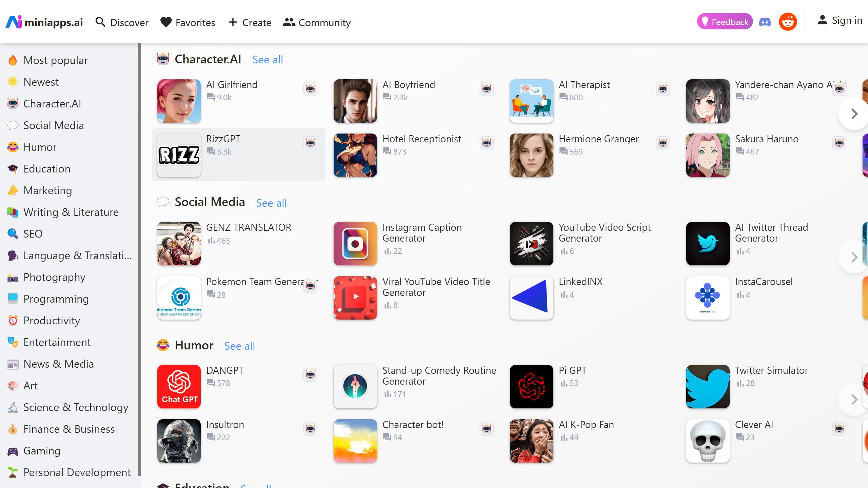Click the chatbot badge on Clever AI
Image resolution: width=868 pixels, height=488 pixels.
(839, 429)
